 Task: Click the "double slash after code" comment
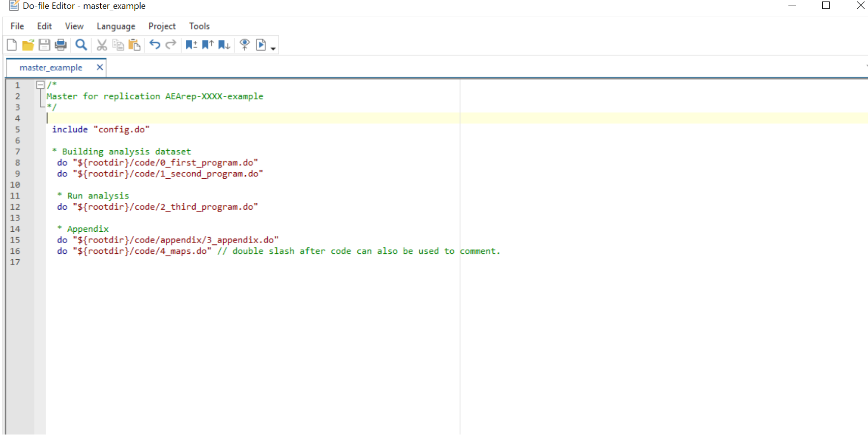click(x=359, y=251)
